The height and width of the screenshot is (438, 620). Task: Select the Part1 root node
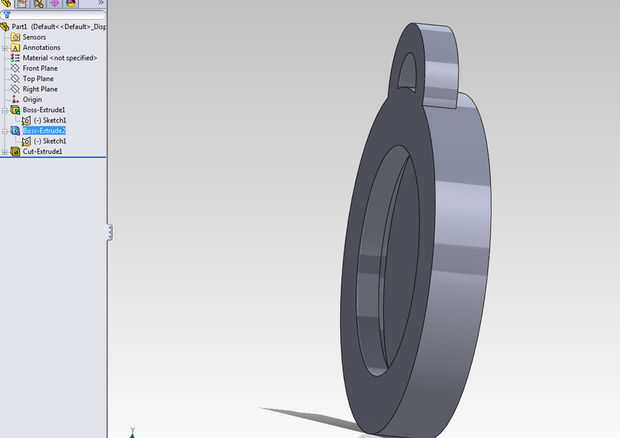59,26
